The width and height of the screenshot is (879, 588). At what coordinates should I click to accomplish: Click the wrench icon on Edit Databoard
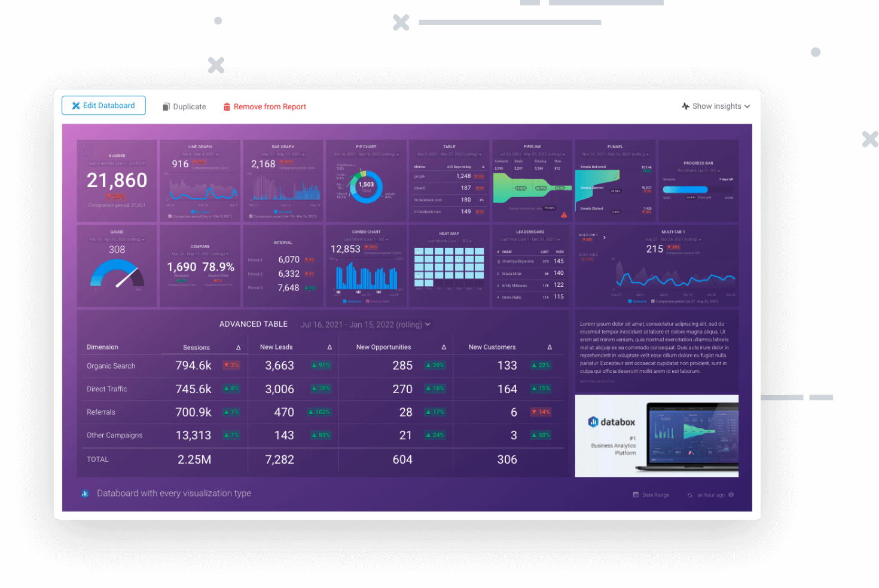pos(76,105)
